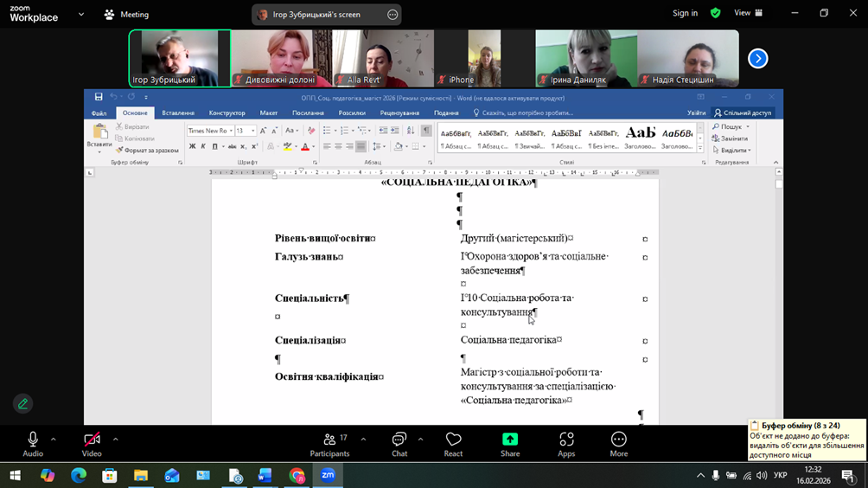
Task: Show next participants with the blue arrow
Action: tap(757, 59)
